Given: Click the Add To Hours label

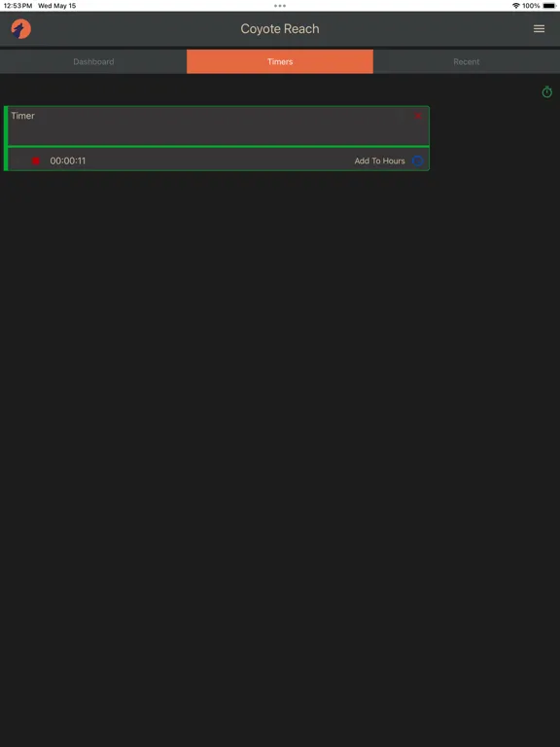Looking at the screenshot, I should (x=379, y=161).
